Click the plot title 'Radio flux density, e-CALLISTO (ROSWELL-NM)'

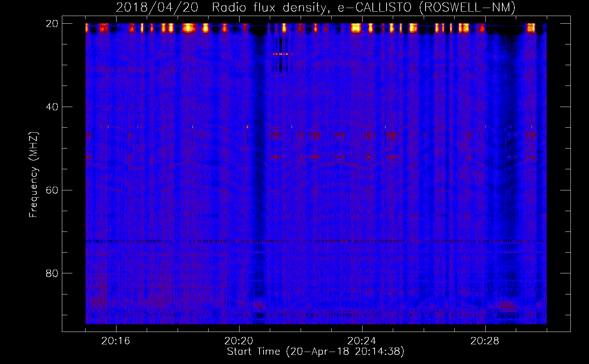tap(364, 7)
